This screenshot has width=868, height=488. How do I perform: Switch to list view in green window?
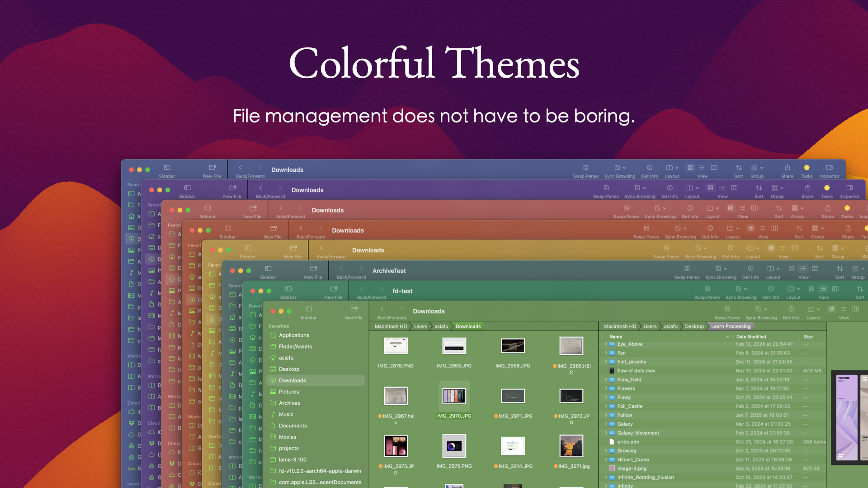[843, 310]
